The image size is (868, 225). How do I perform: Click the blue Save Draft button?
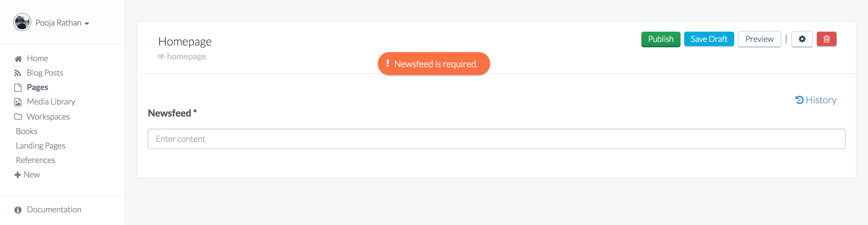[x=709, y=39]
